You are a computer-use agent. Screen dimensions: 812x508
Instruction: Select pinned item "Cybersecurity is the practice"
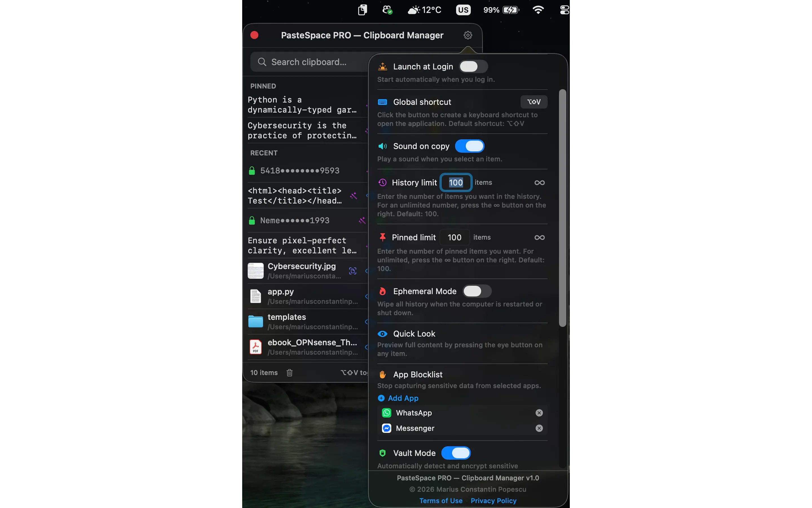(x=302, y=130)
